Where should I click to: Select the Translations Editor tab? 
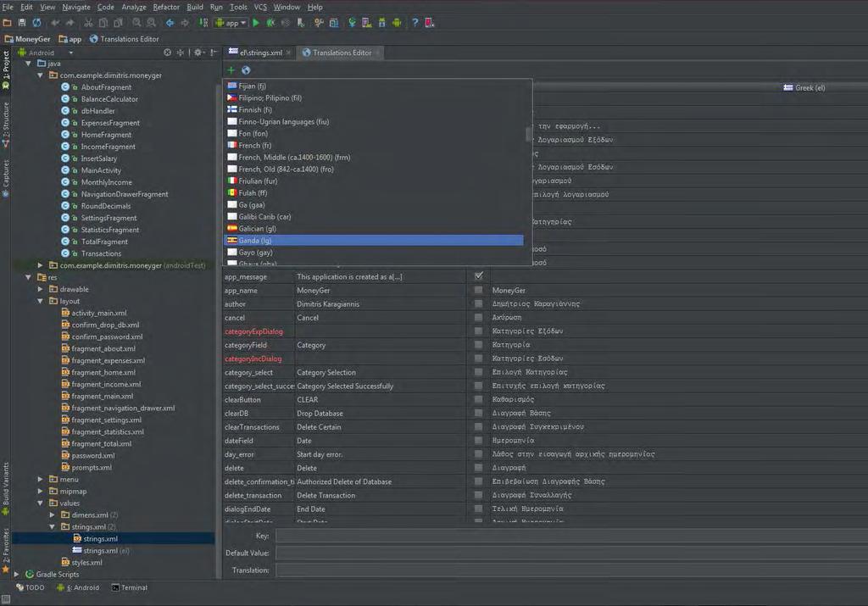pyautogui.click(x=342, y=53)
